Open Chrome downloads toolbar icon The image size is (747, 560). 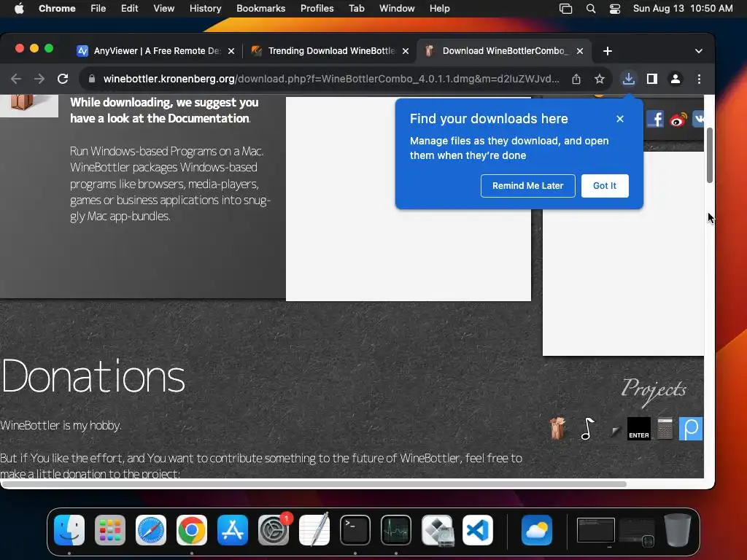628,79
